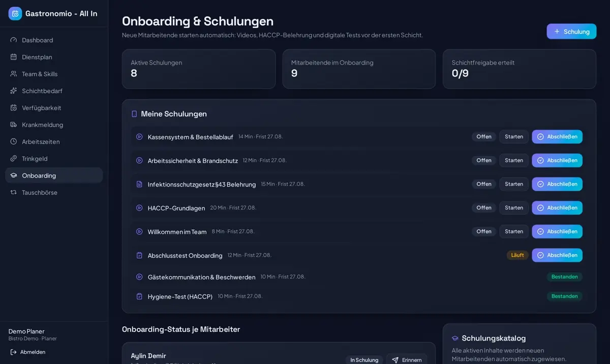This screenshot has height=364, width=610.
Task: Open Verfügbarkeit in the sidebar
Action: pyautogui.click(x=54, y=108)
